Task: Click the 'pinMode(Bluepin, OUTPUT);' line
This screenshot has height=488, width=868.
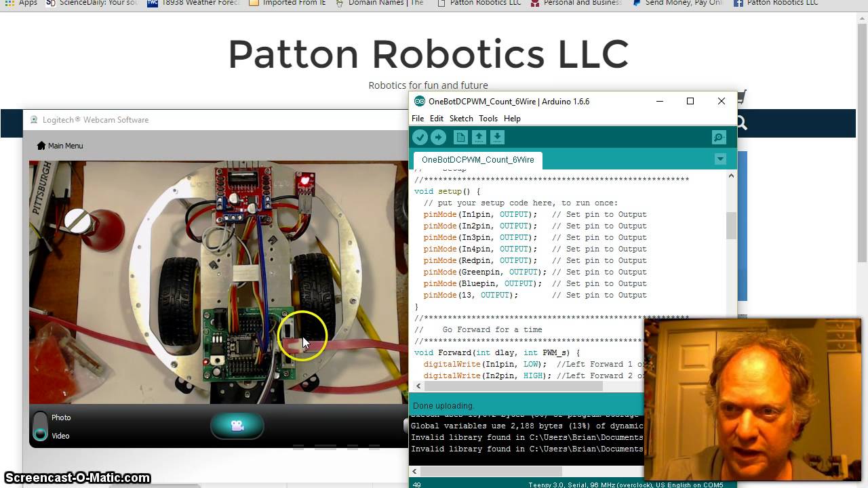Action: click(x=483, y=284)
